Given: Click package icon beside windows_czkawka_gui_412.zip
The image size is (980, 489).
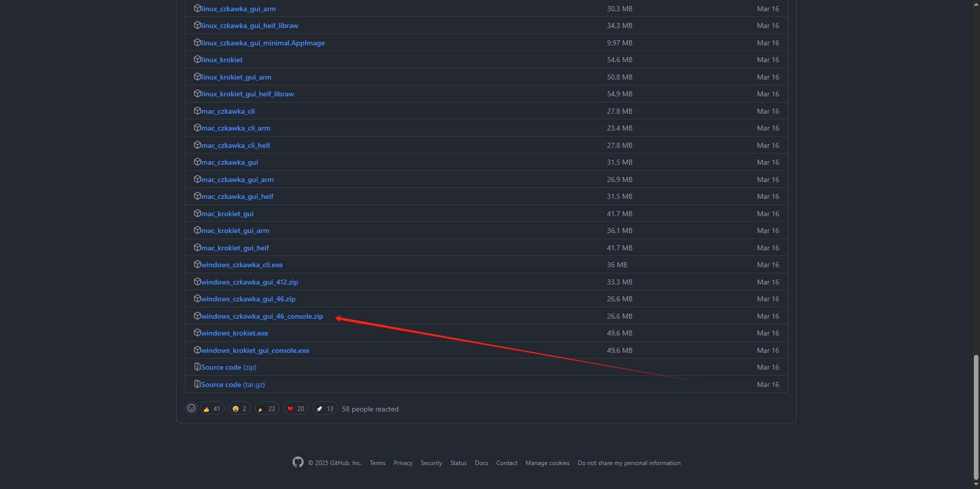Looking at the screenshot, I should click(197, 281).
